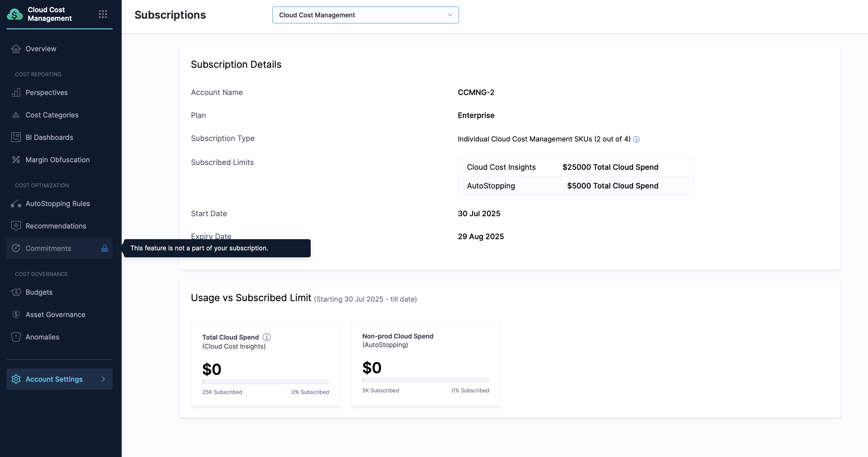Expand Account Settings with the chevron arrow
The height and width of the screenshot is (457, 868).
[103, 379]
